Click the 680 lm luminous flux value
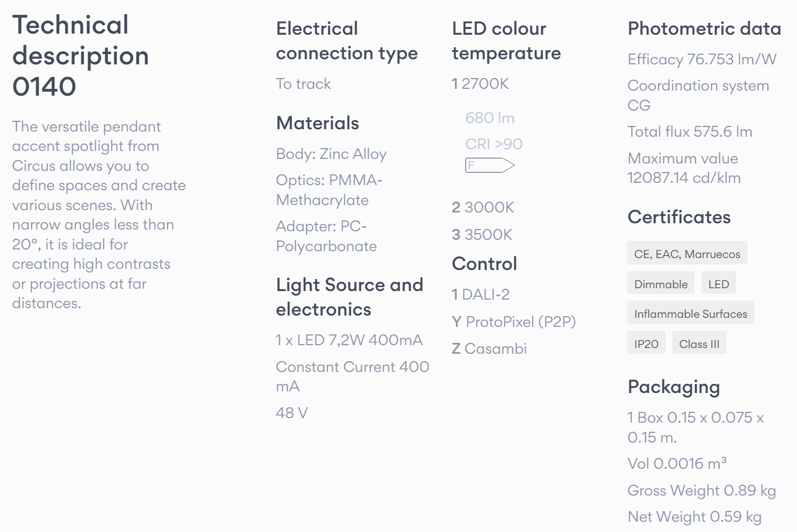 (x=490, y=118)
